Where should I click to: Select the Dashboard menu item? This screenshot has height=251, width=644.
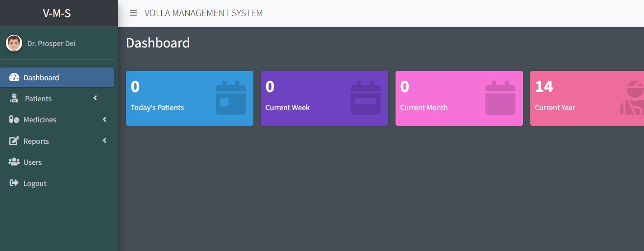(57, 77)
